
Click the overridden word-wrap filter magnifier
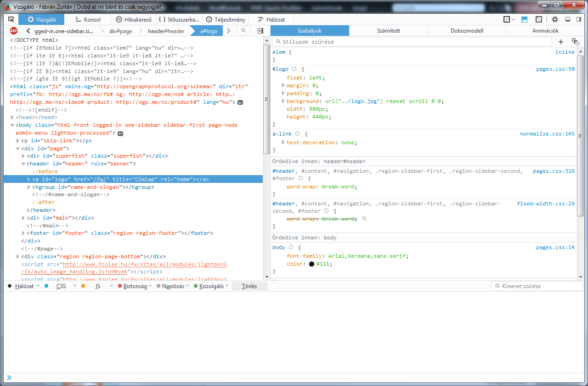364,219
